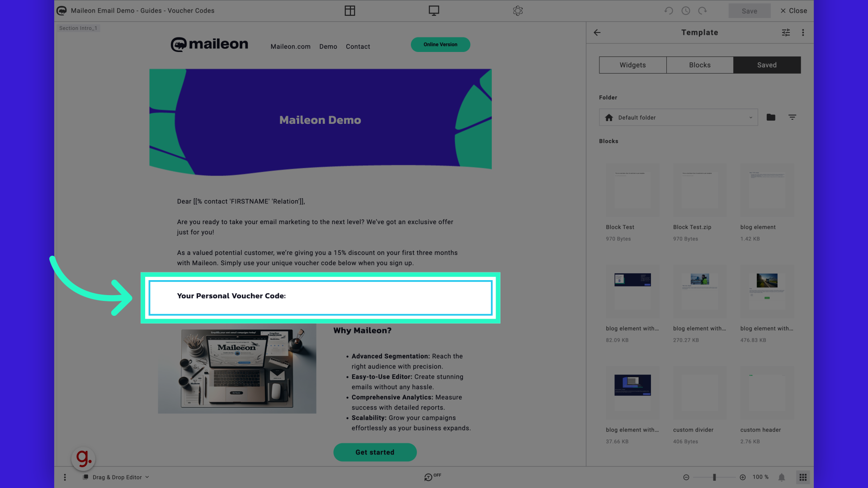
Task: Open version history clock icon
Action: pyautogui.click(x=685, y=11)
